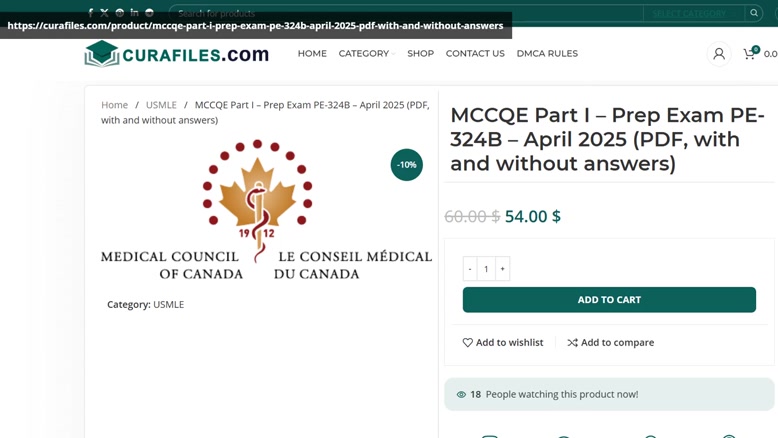
Task: Open the Pinterest social icon
Action: click(x=120, y=13)
